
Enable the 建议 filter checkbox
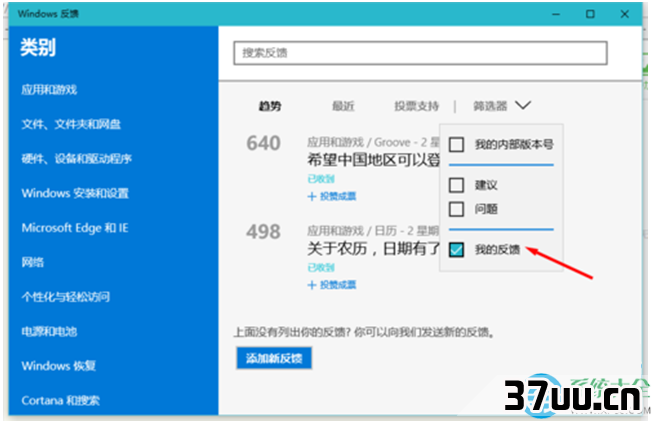click(x=456, y=185)
